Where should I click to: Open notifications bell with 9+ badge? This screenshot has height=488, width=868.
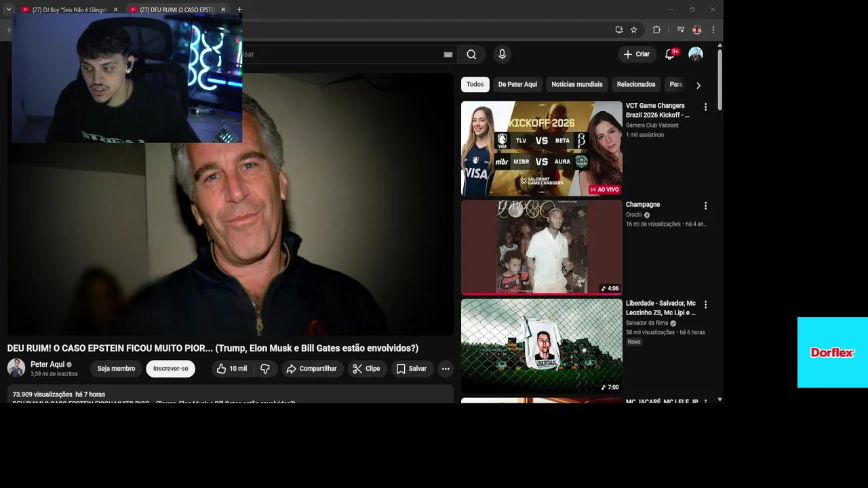point(670,54)
